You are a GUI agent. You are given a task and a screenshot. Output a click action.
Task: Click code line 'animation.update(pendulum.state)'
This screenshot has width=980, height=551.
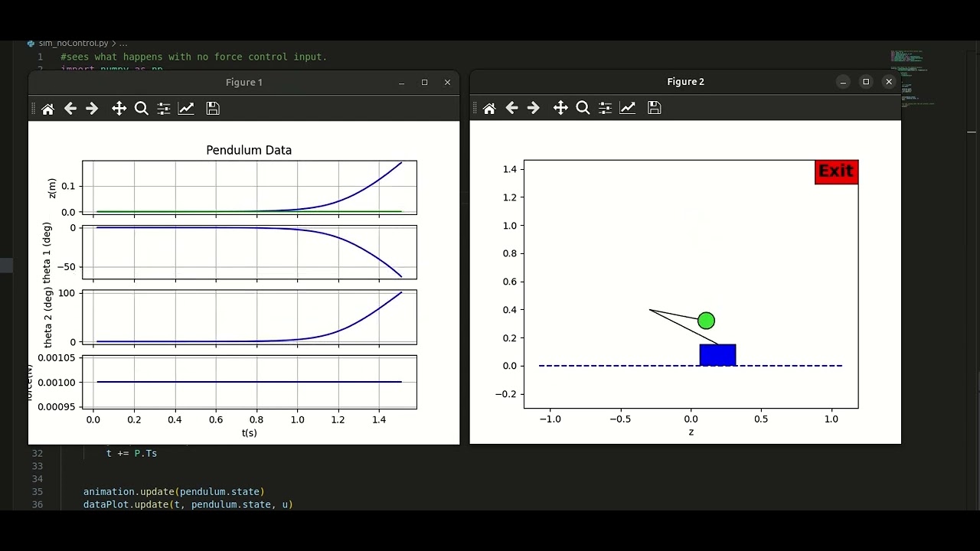174,491
